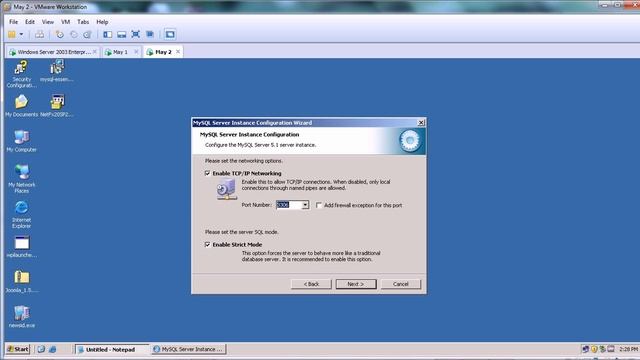
Task: Click the console view toolbar icon
Action: pyautogui.click(x=170, y=34)
